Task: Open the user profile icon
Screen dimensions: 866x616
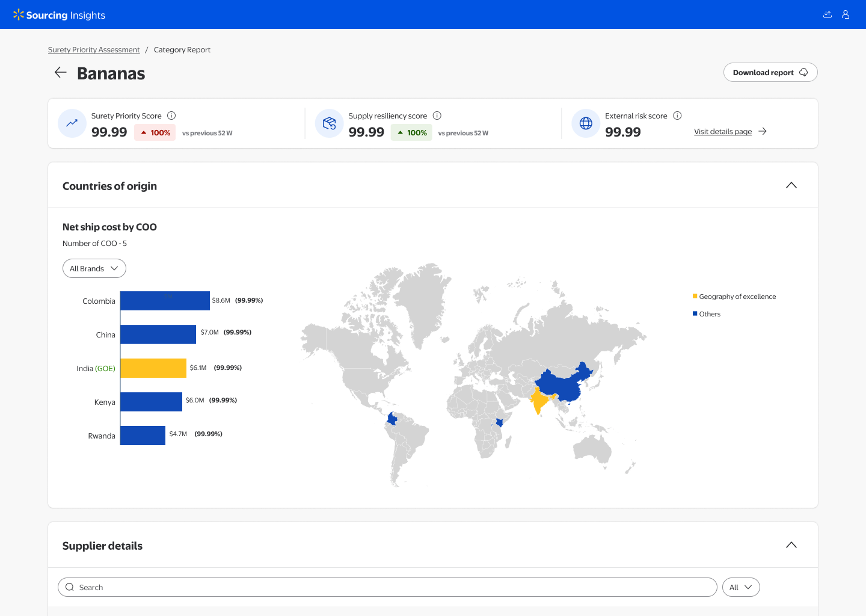Action: click(x=846, y=14)
